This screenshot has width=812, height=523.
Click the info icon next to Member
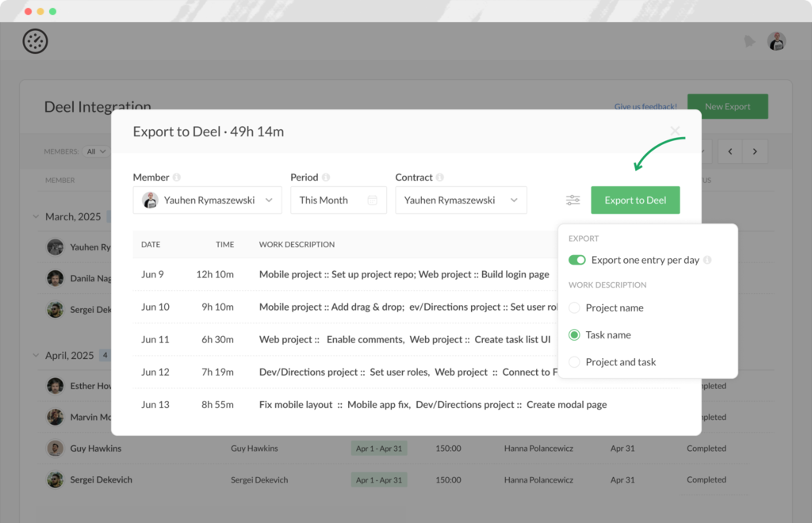click(177, 178)
